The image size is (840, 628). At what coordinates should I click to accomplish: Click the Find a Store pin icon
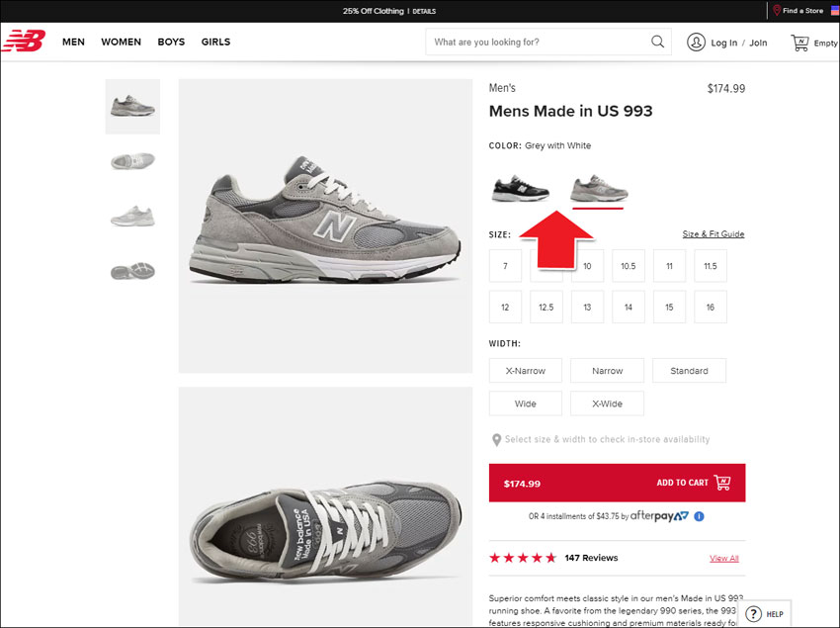pyautogui.click(x=777, y=10)
